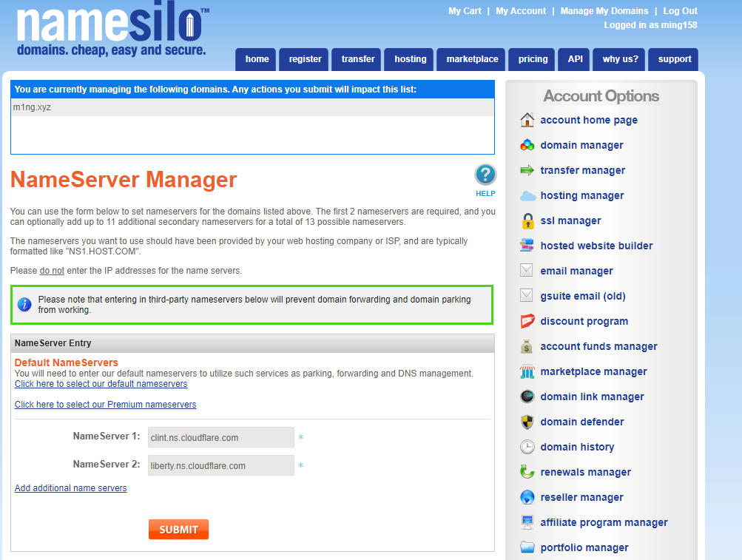The width and height of the screenshot is (742, 560).
Task: Open the transfer navigation tab
Action: (358, 59)
